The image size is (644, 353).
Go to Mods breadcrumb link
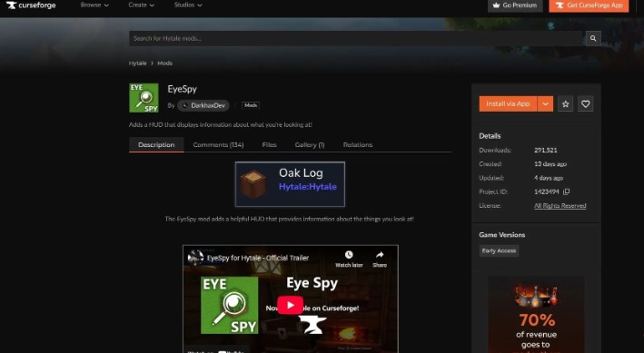pos(164,64)
